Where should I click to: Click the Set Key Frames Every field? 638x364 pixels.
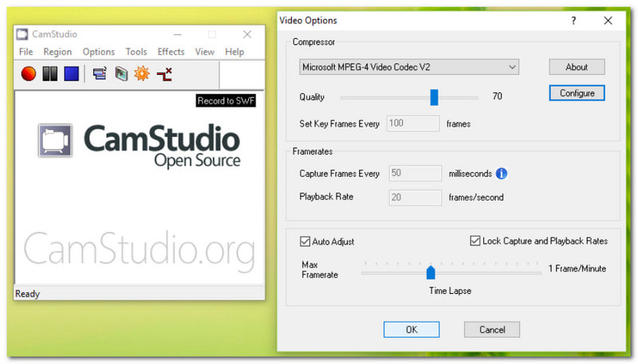pyautogui.click(x=412, y=123)
